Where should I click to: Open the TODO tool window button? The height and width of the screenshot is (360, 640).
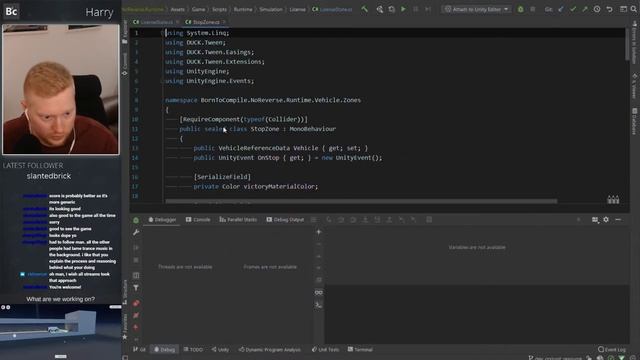click(x=193, y=349)
